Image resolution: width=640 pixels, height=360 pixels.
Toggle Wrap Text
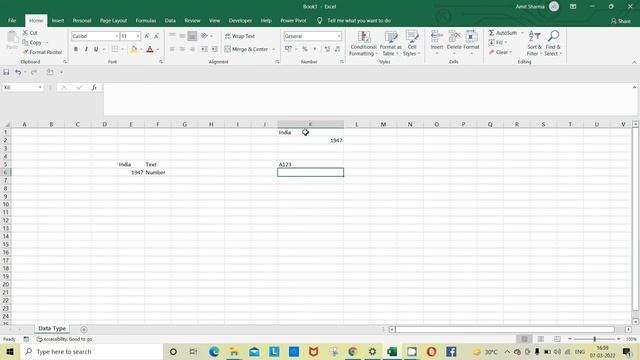tap(240, 36)
